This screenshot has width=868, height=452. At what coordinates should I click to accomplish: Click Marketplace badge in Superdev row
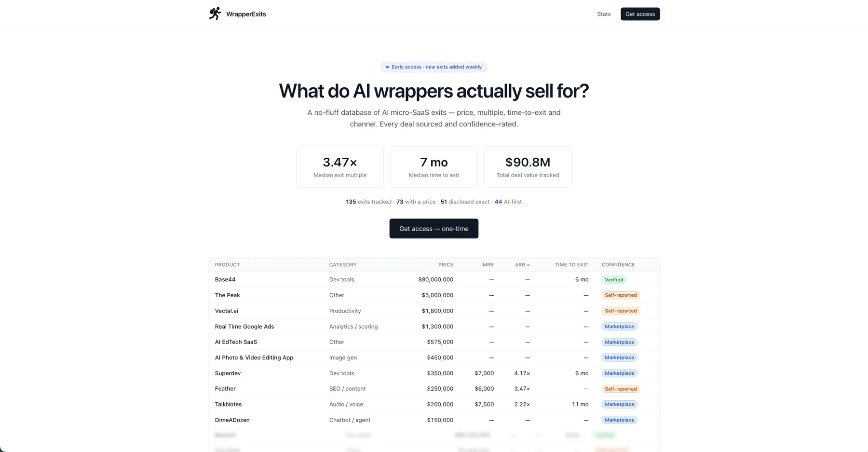(x=619, y=373)
